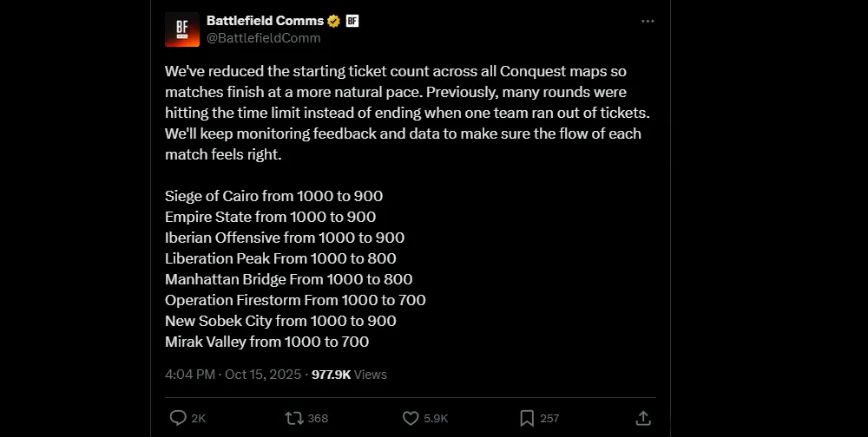Screen dimensions: 868x437
Task: Open the post's more options menu
Action: (648, 21)
